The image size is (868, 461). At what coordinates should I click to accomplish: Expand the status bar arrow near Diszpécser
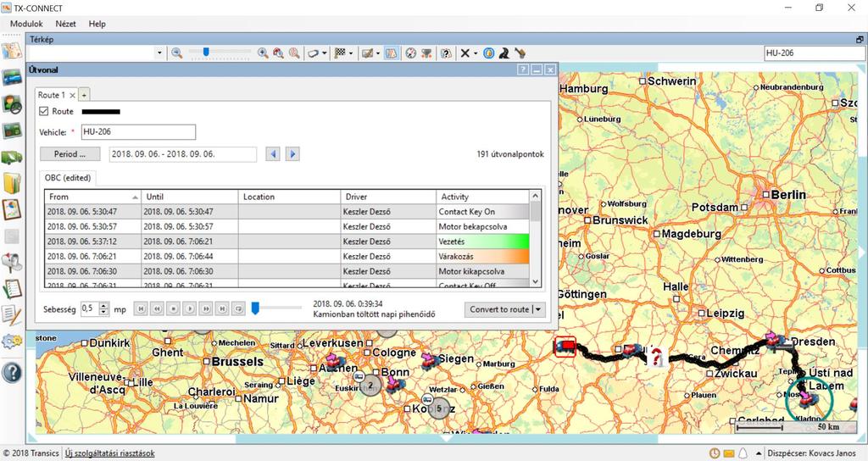coord(759,453)
